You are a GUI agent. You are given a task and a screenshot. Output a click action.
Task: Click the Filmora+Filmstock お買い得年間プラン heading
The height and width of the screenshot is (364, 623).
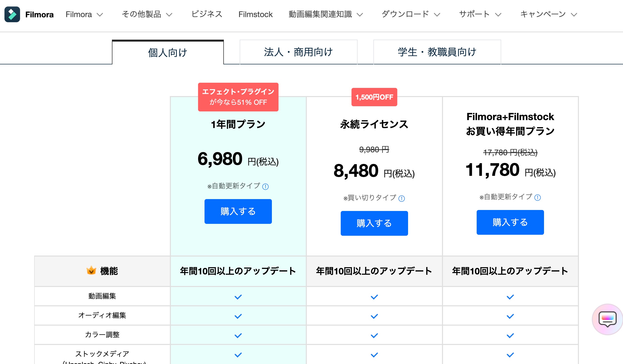[x=510, y=124]
